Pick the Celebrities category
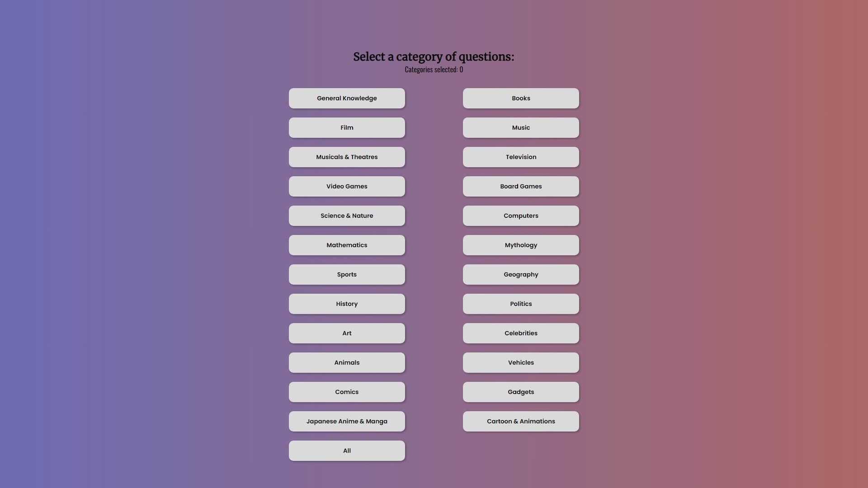The width and height of the screenshot is (868, 488). (520, 333)
